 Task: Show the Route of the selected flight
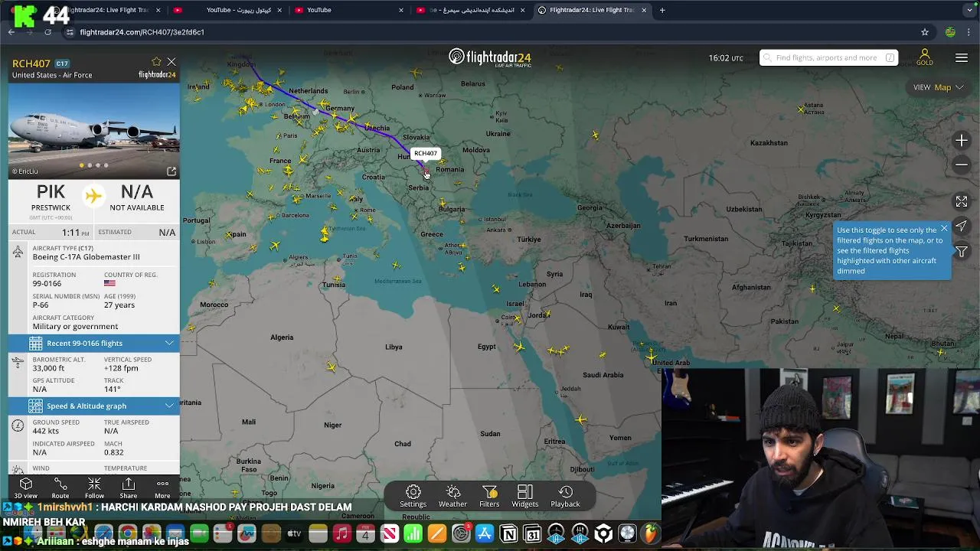[x=60, y=488]
